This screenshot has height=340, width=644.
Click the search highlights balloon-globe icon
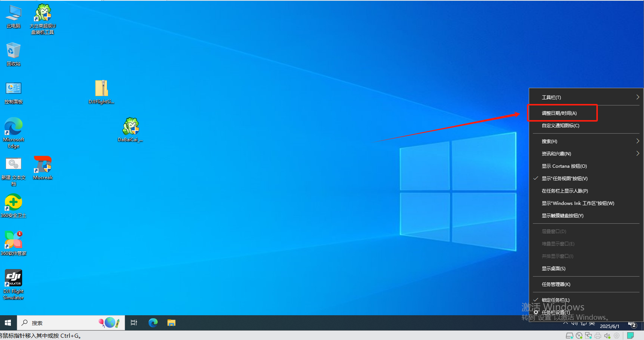click(109, 322)
